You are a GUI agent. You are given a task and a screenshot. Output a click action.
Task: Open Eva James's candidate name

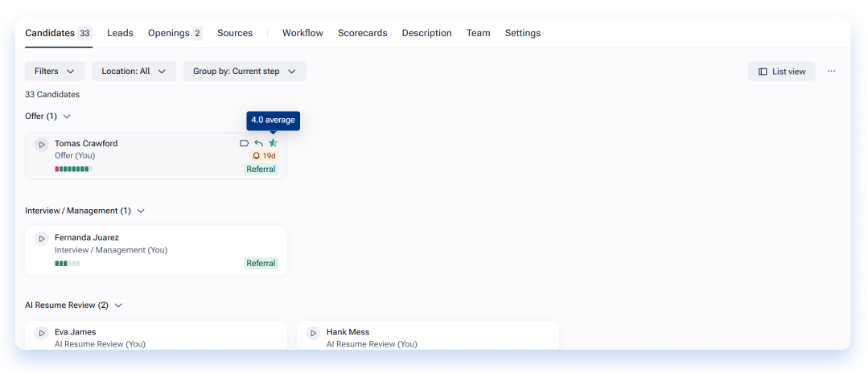coord(76,332)
